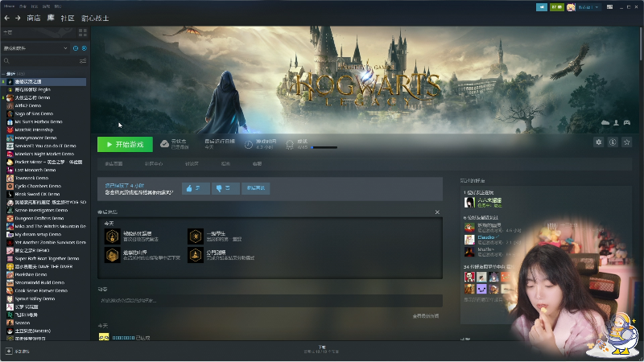The height and width of the screenshot is (362, 644).
Task: Open the Steam menu in title bar
Action: tap(9, 6)
